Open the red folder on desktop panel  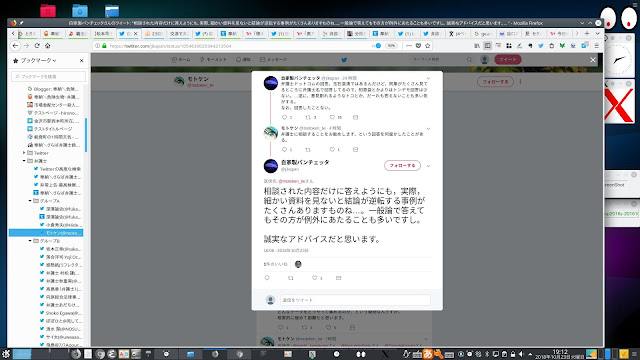coord(48,11)
